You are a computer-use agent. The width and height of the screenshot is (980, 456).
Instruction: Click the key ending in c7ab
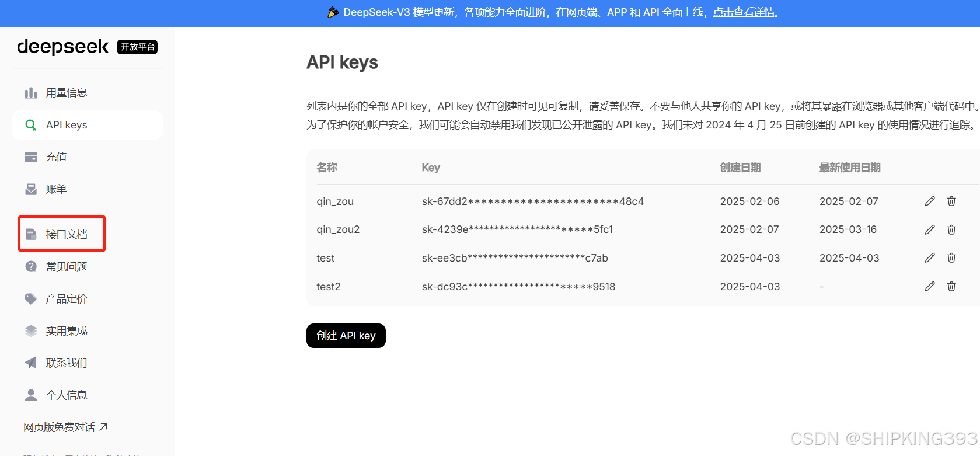[515, 258]
